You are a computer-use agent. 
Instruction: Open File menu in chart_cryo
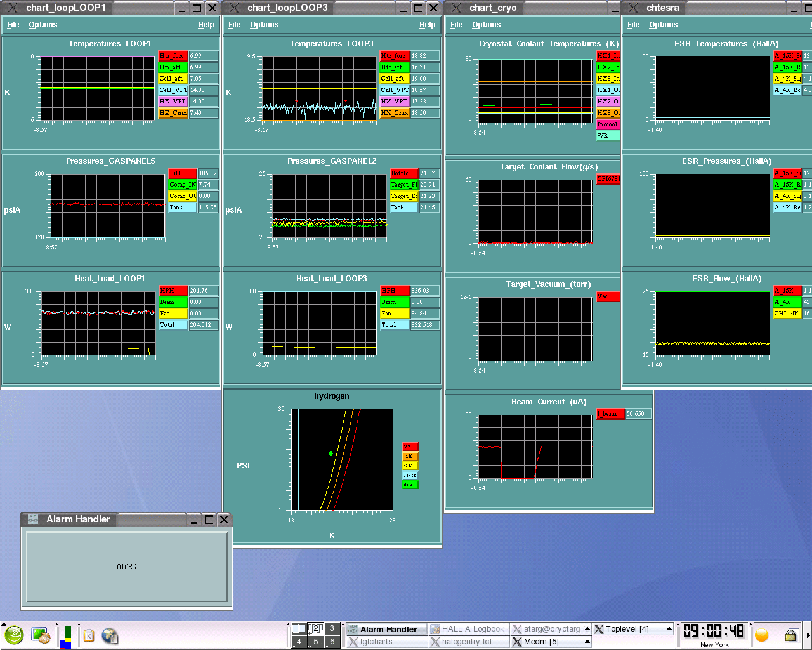tap(456, 25)
